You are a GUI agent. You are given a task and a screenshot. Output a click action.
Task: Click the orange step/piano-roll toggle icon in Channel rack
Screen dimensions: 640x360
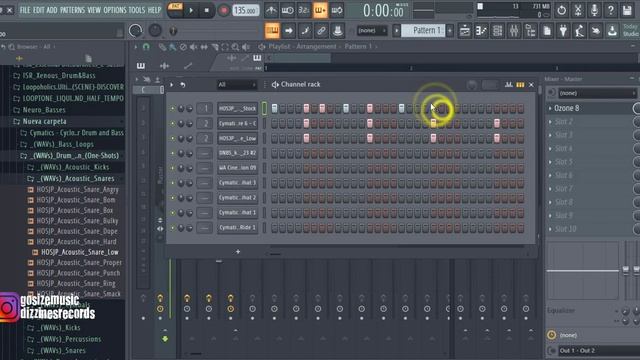click(x=520, y=84)
